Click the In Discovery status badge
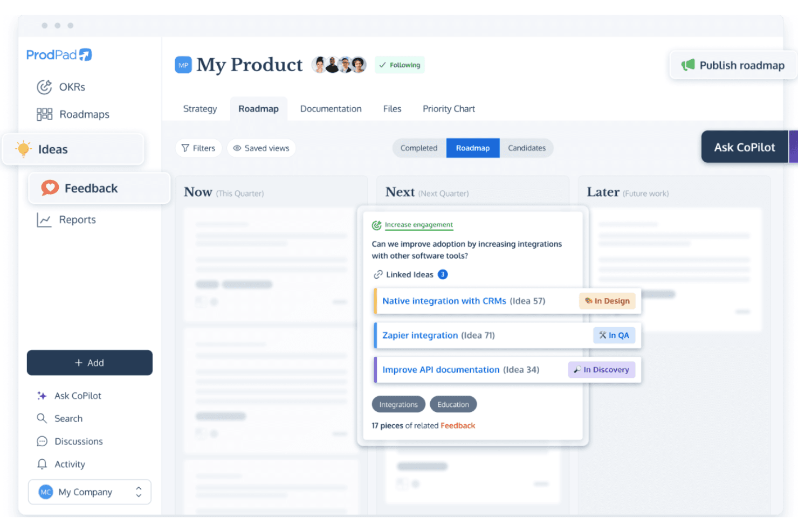The width and height of the screenshot is (798, 532). point(602,370)
